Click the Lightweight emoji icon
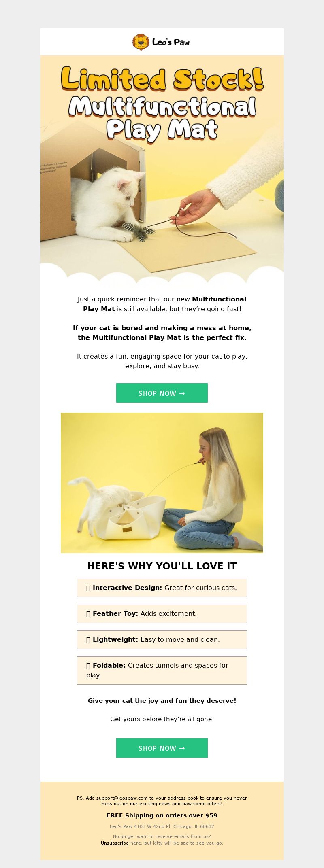Screen dimensions: 324x868 click(88, 640)
